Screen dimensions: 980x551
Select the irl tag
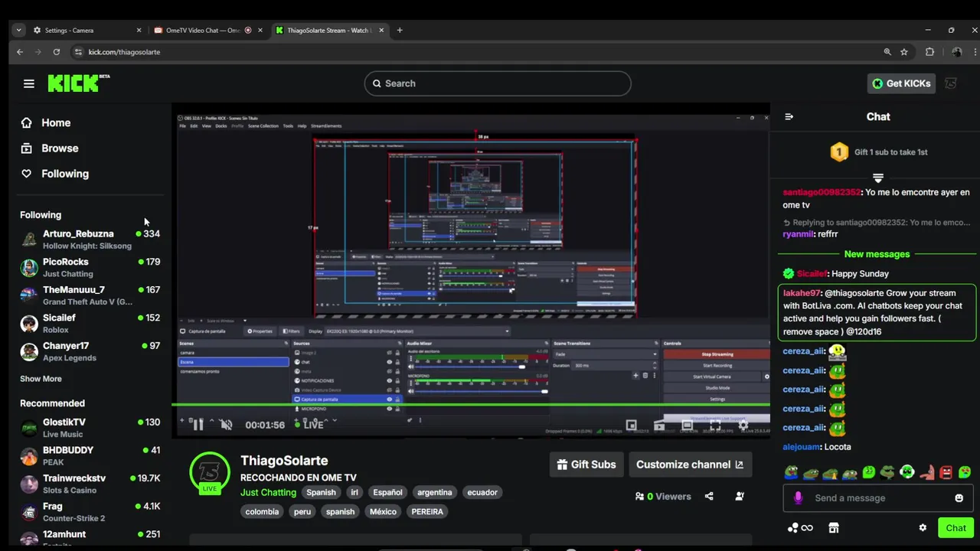click(x=354, y=492)
